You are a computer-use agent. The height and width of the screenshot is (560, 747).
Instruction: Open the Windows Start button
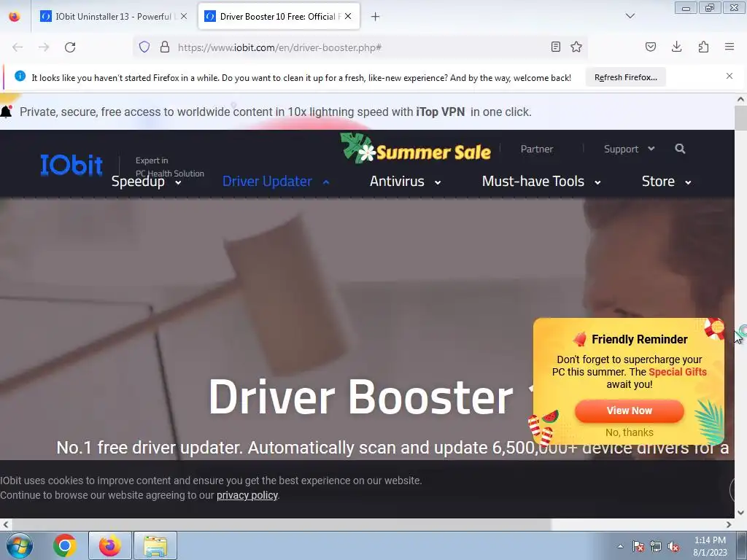tap(19, 545)
